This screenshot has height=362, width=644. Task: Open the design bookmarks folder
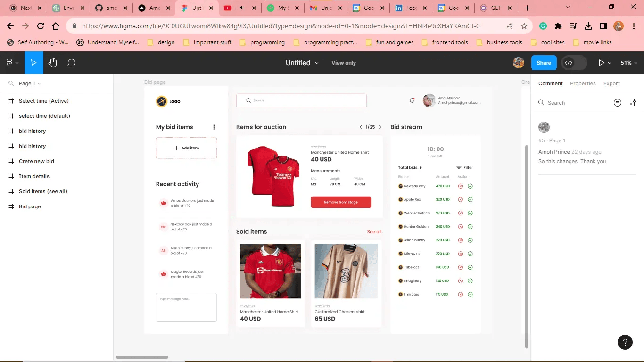pos(161,42)
